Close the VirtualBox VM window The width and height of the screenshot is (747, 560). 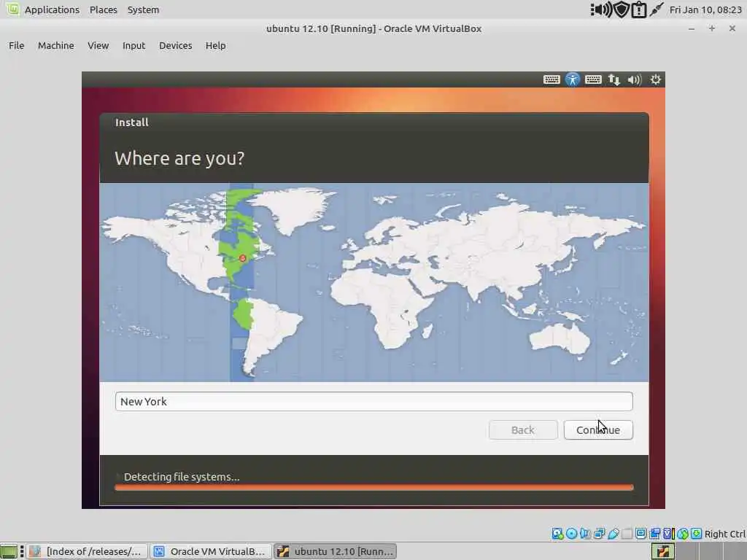[732, 28]
